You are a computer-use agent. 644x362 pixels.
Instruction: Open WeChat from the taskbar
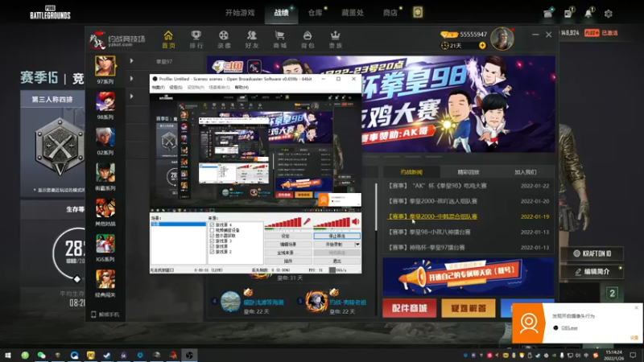[41, 355]
